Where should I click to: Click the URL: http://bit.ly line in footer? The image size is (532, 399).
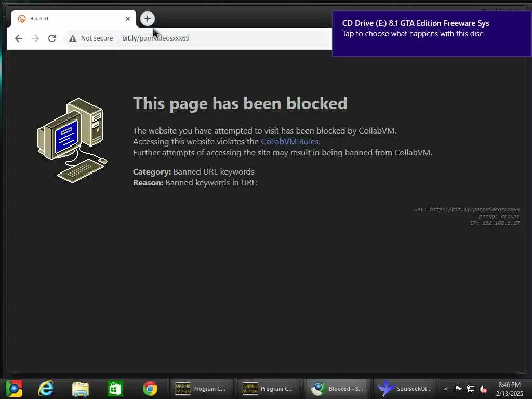[x=467, y=210]
